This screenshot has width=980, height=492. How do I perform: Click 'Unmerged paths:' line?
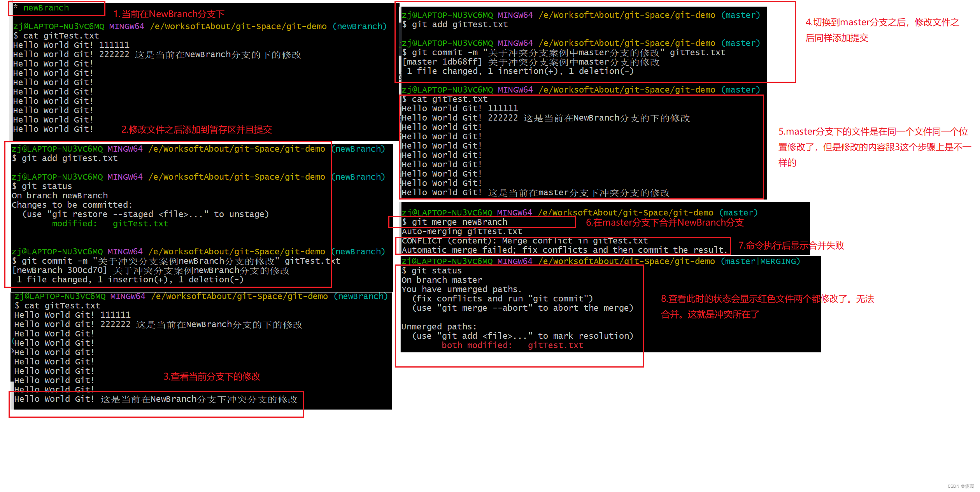(x=439, y=327)
